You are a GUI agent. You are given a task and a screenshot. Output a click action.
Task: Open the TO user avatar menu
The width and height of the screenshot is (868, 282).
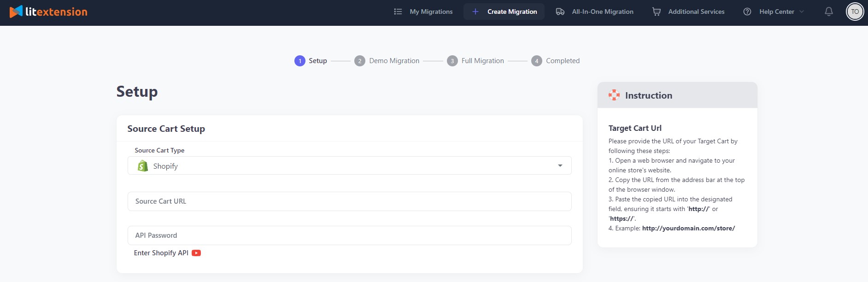click(x=855, y=12)
